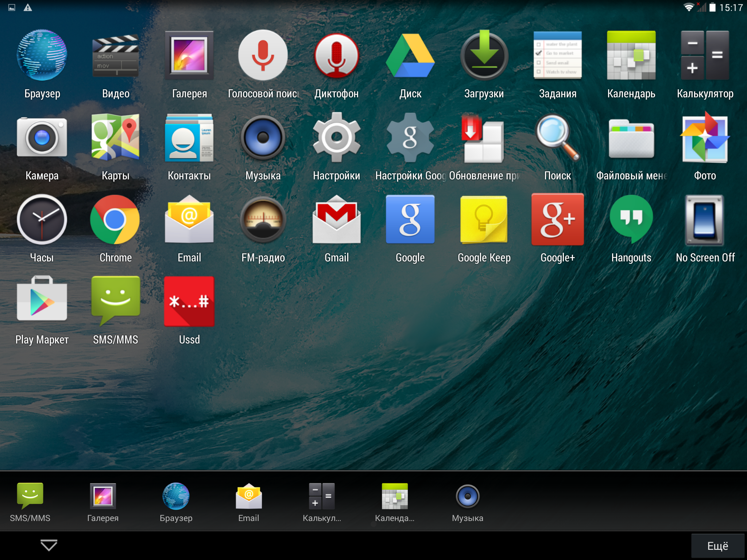
Task: Tap the Wi-Fi status icon
Action: 689,7
